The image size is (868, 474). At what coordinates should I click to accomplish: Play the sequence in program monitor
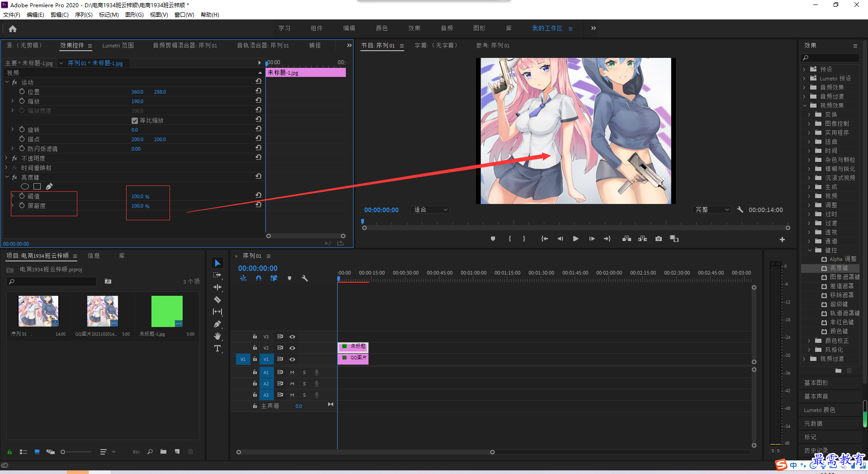[x=576, y=239]
